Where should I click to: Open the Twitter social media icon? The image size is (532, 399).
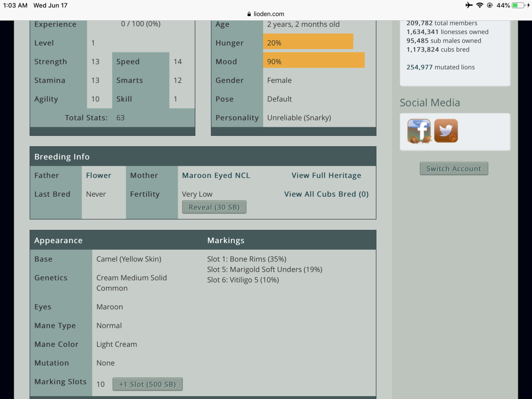tap(446, 131)
